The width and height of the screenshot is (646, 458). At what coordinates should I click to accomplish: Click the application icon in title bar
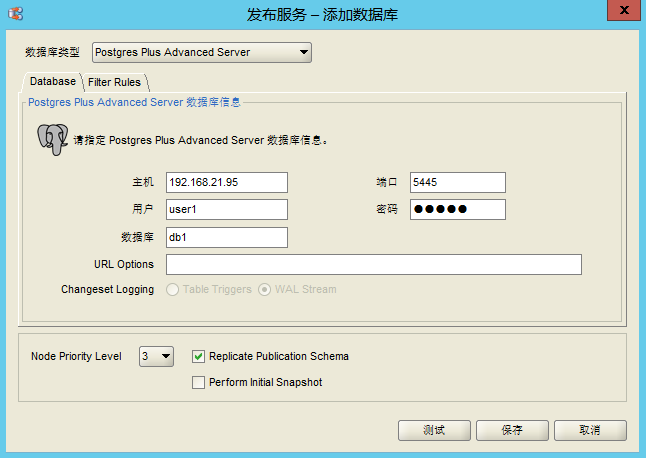coord(16,14)
